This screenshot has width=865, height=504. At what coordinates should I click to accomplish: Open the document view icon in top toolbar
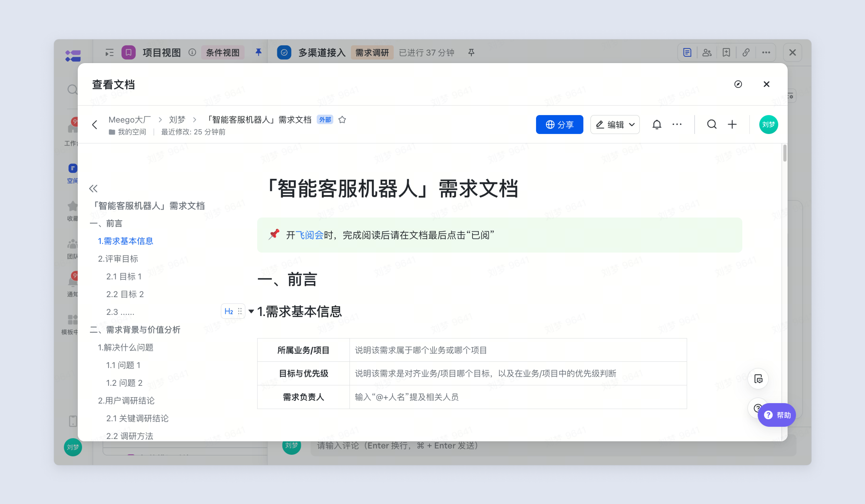pyautogui.click(x=687, y=52)
